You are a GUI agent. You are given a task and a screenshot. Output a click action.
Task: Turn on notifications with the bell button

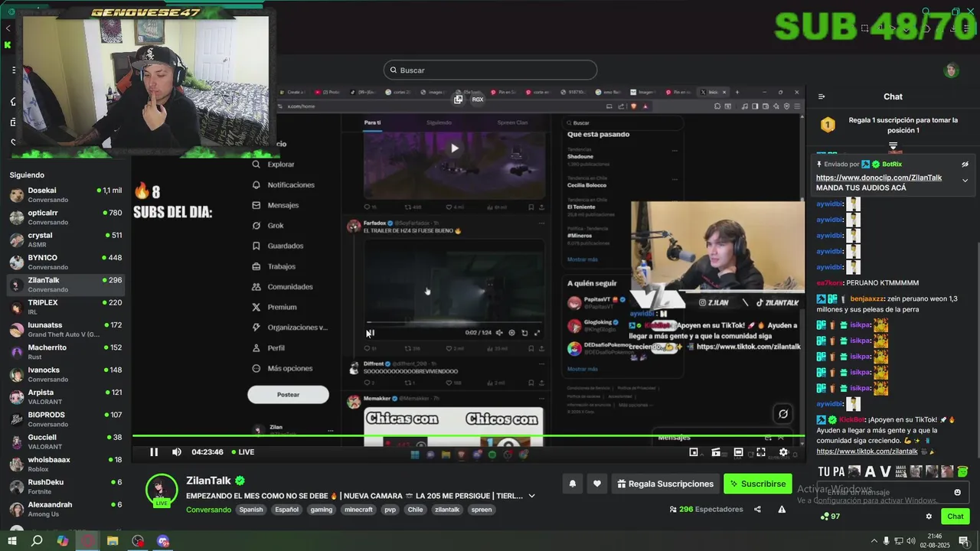pos(572,484)
